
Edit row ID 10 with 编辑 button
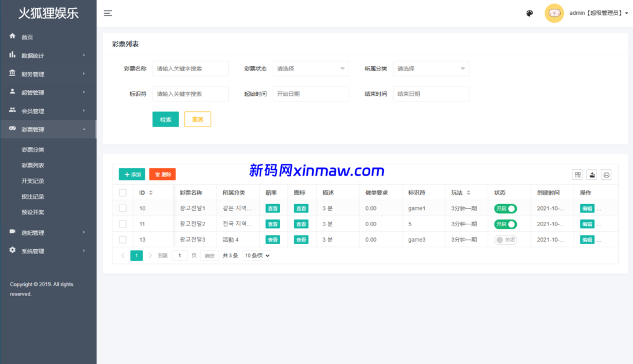[x=587, y=208]
